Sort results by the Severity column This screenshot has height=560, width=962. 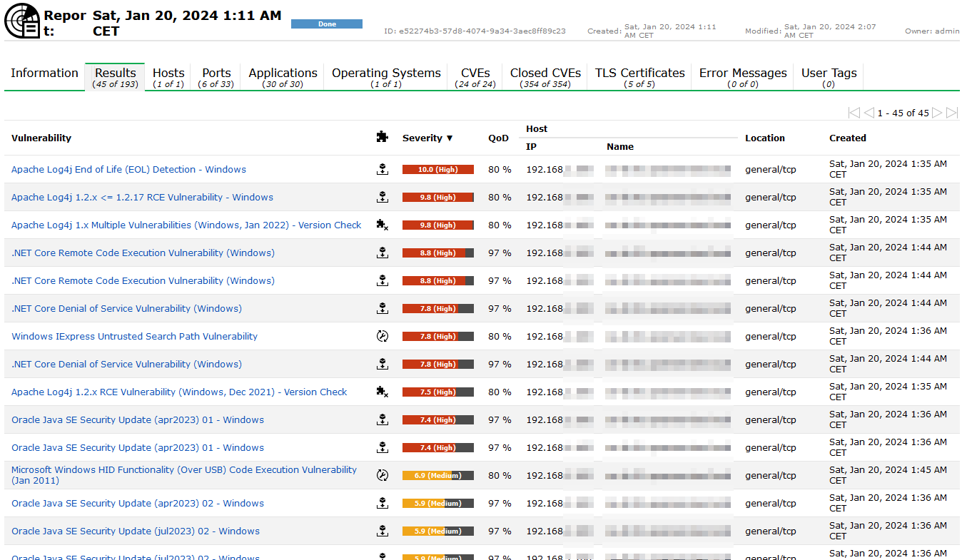tap(427, 138)
